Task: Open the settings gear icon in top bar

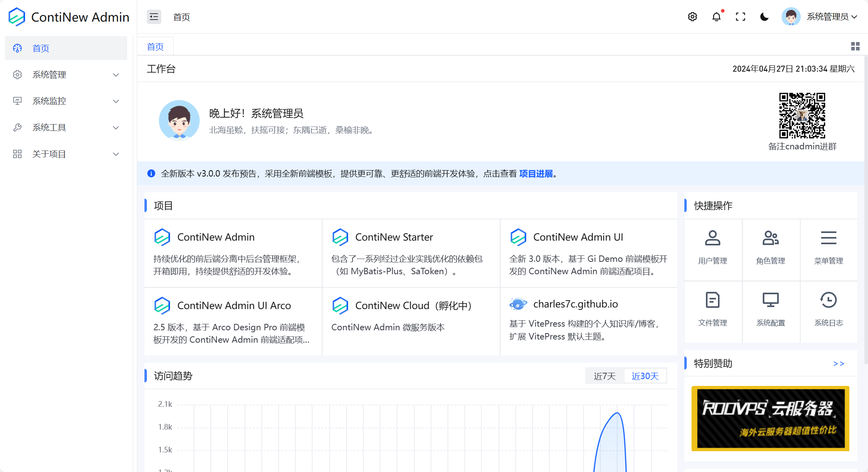Action: coord(692,17)
